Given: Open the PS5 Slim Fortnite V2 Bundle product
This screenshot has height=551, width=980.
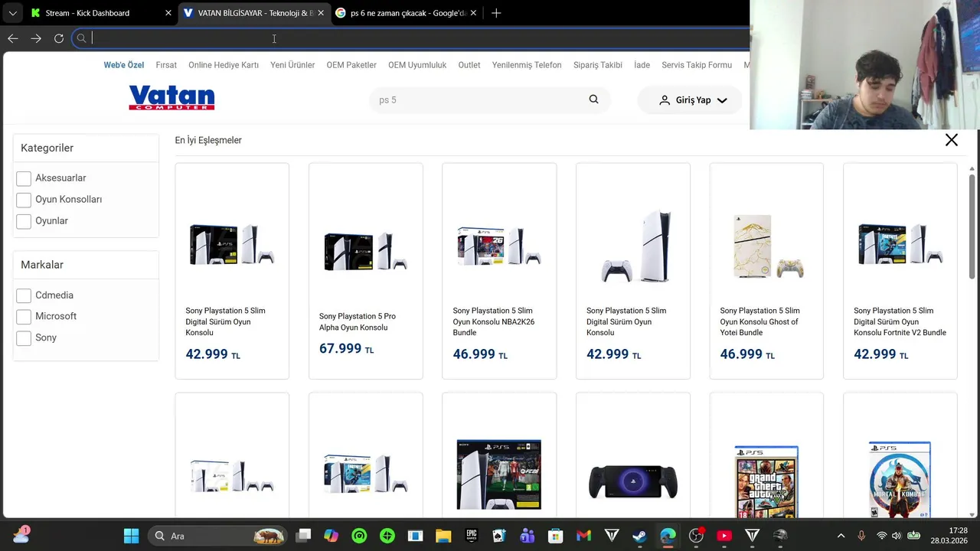Looking at the screenshot, I should (x=900, y=271).
